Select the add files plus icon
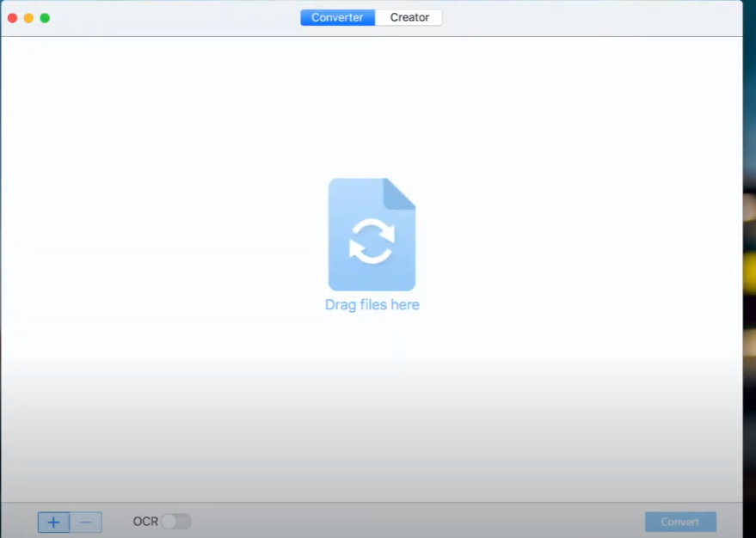Image resolution: width=756 pixels, height=538 pixels. coord(52,522)
